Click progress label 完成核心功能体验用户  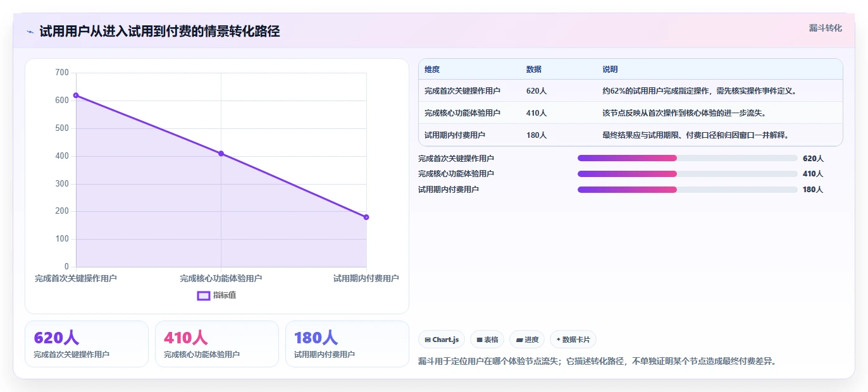[456, 174]
